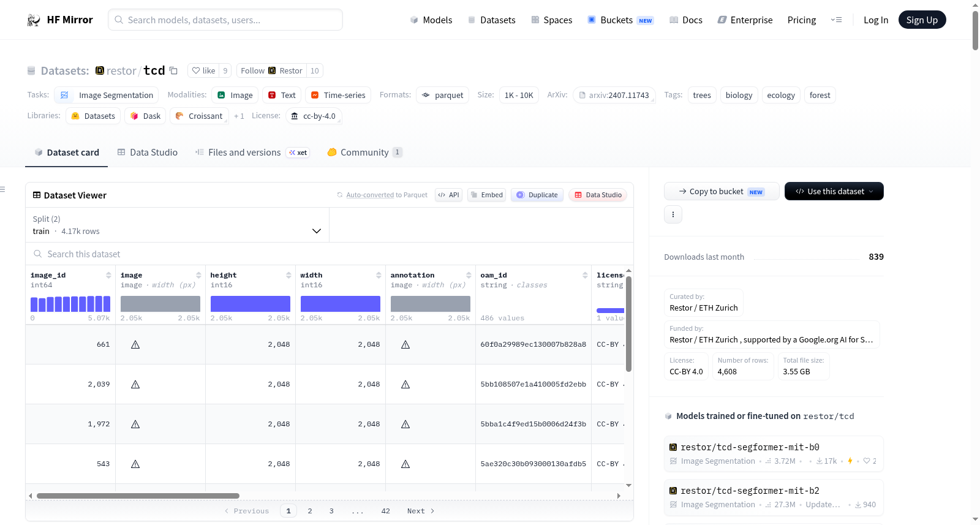Image resolution: width=980 pixels, height=525 pixels.
Task: Click Next page in pagination
Action: [x=421, y=511]
